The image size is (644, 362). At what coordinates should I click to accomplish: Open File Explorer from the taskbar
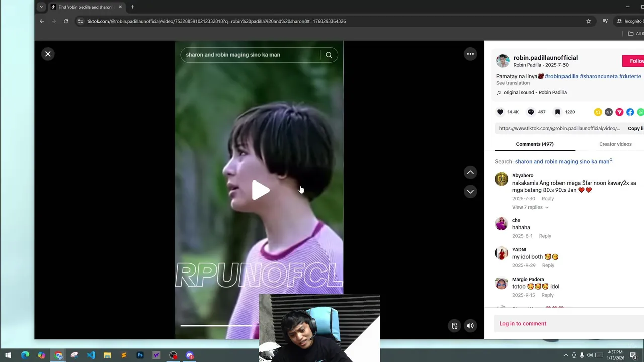click(107, 355)
